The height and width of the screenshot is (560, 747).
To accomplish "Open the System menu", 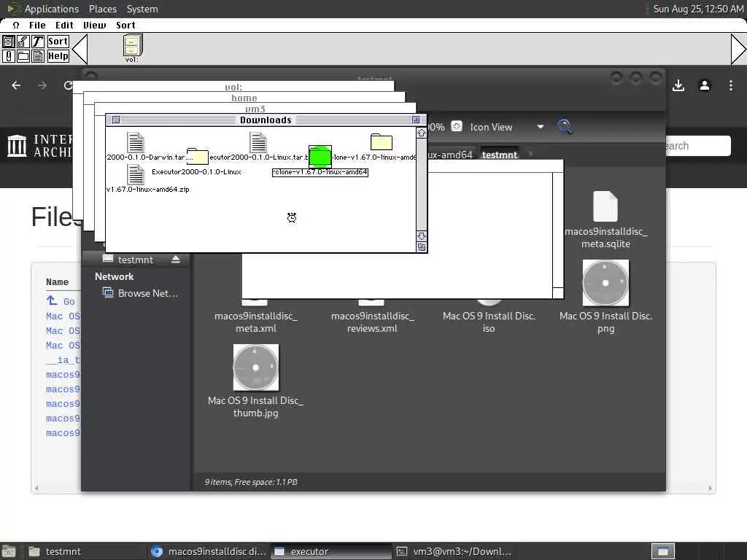I will (142, 9).
